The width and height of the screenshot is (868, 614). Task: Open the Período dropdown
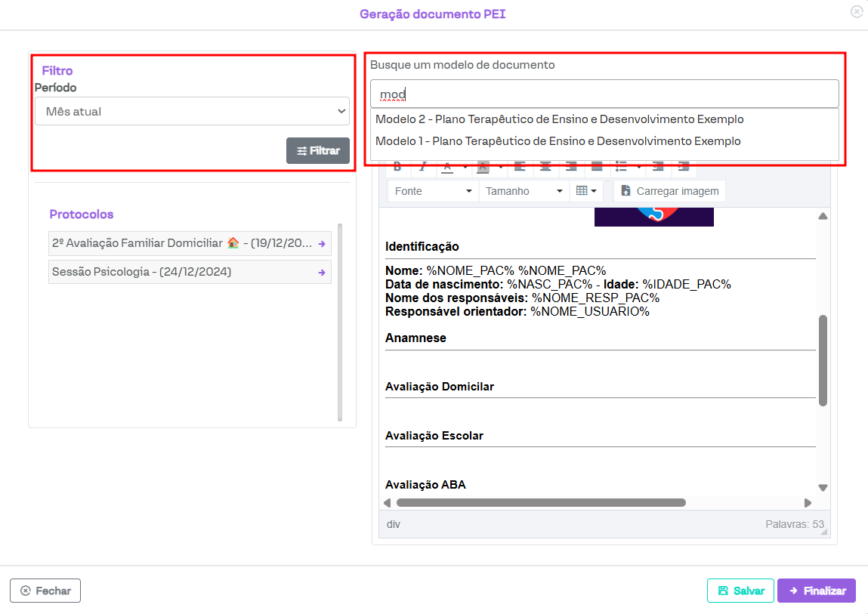point(192,111)
